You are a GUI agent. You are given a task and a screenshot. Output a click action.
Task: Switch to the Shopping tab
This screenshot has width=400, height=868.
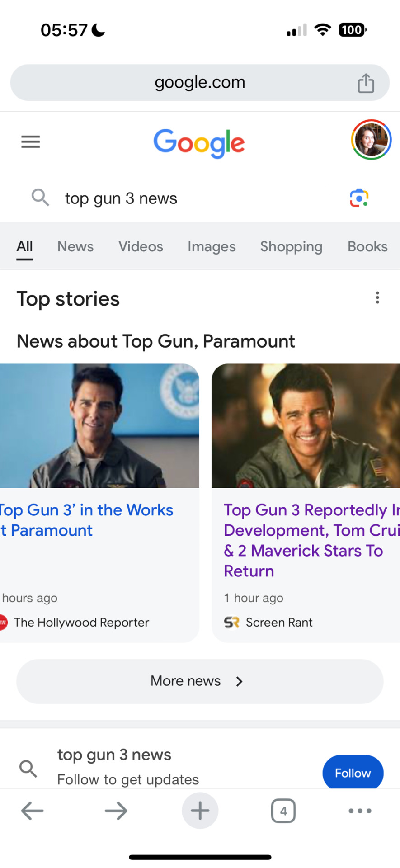click(291, 246)
